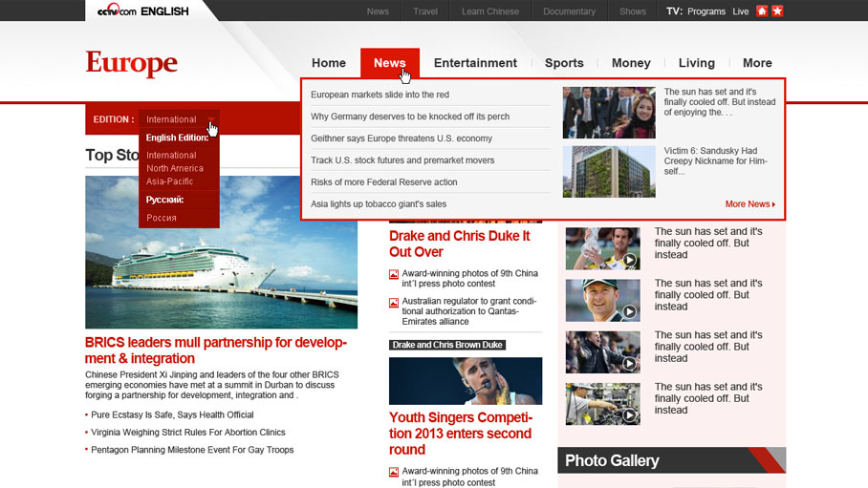868x488 pixels.
Task: Open the Entertainment navigation tab
Action: 475,63
